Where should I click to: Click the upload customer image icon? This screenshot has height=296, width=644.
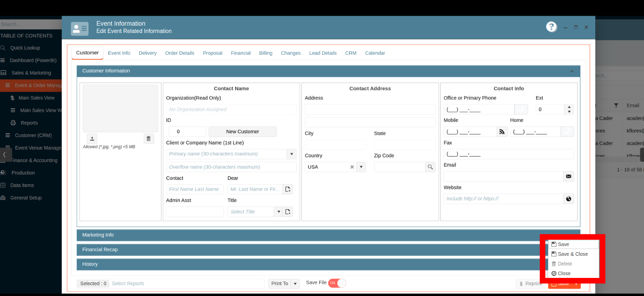[x=92, y=138]
